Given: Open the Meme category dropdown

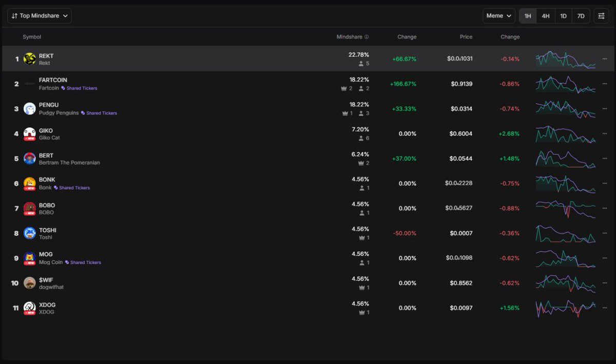Looking at the screenshot, I should coord(498,16).
